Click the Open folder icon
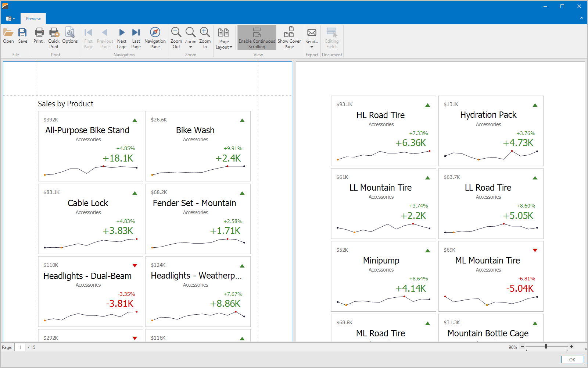The width and height of the screenshot is (588, 368). coord(8,36)
